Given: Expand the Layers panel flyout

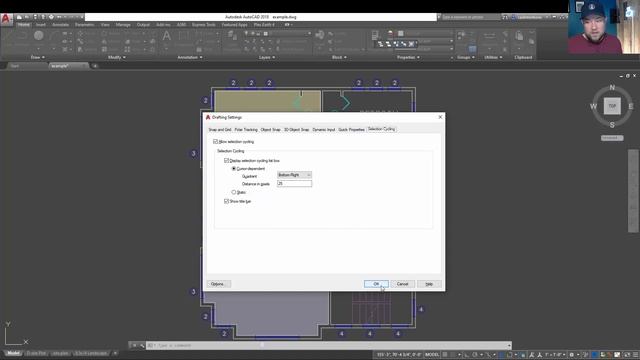Looking at the screenshot, I should pos(267,58).
